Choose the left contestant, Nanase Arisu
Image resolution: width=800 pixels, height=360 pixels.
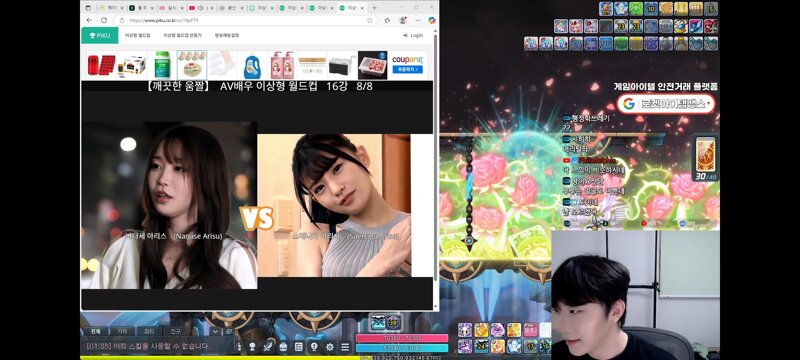(x=169, y=205)
